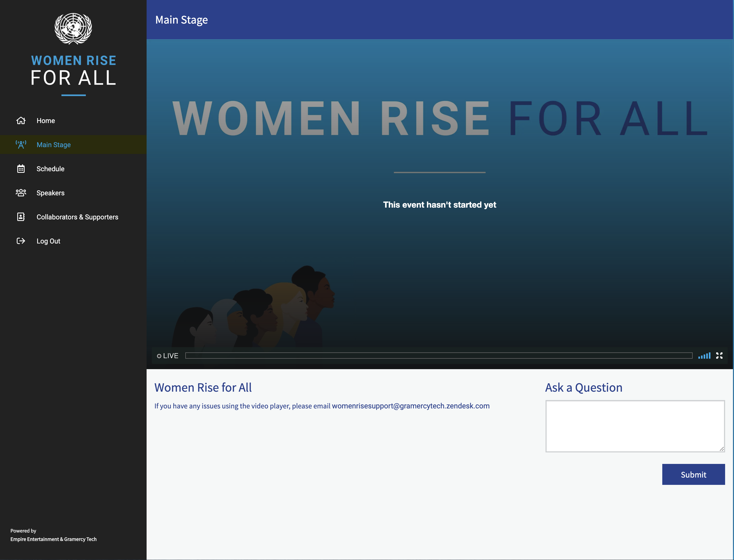This screenshot has width=734, height=560.
Task: Click the signal quality bars icon
Action: click(704, 356)
